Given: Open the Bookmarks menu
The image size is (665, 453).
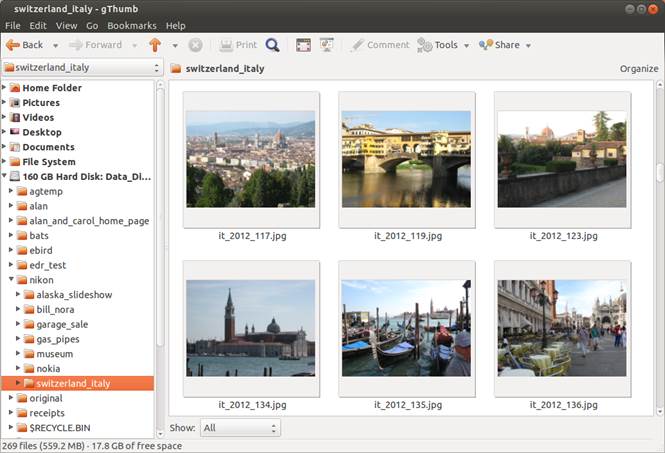Looking at the screenshot, I should [x=132, y=25].
